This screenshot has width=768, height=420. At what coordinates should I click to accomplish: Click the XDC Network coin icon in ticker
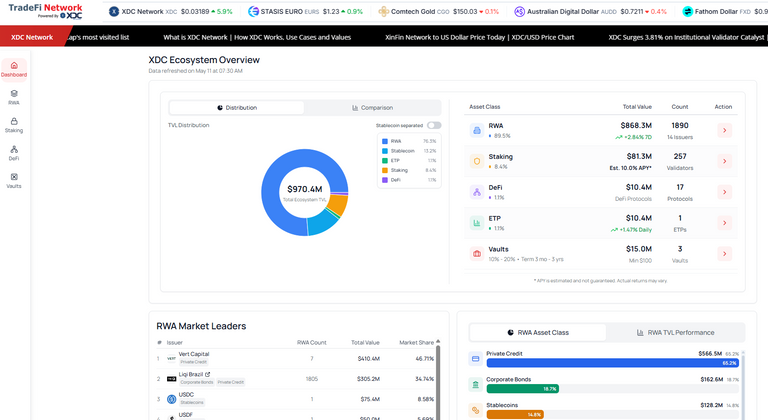(114, 11)
